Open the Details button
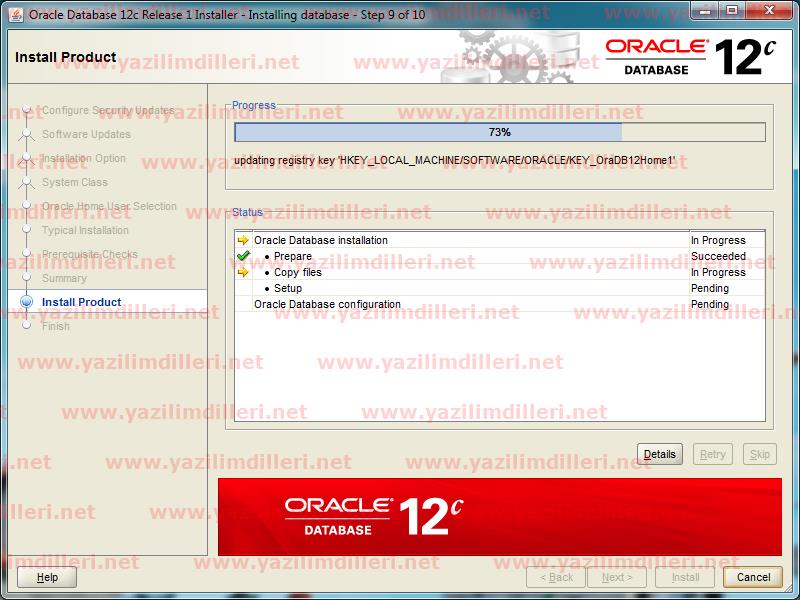 tap(659, 454)
